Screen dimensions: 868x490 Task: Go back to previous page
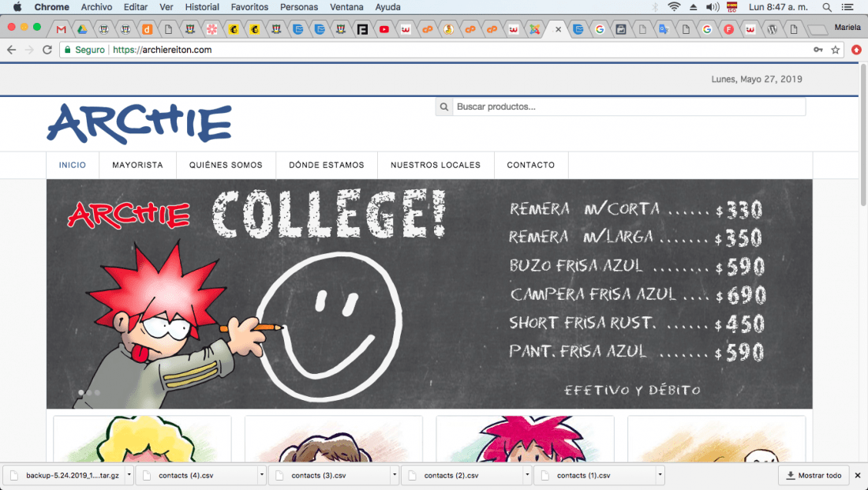pos(11,50)
